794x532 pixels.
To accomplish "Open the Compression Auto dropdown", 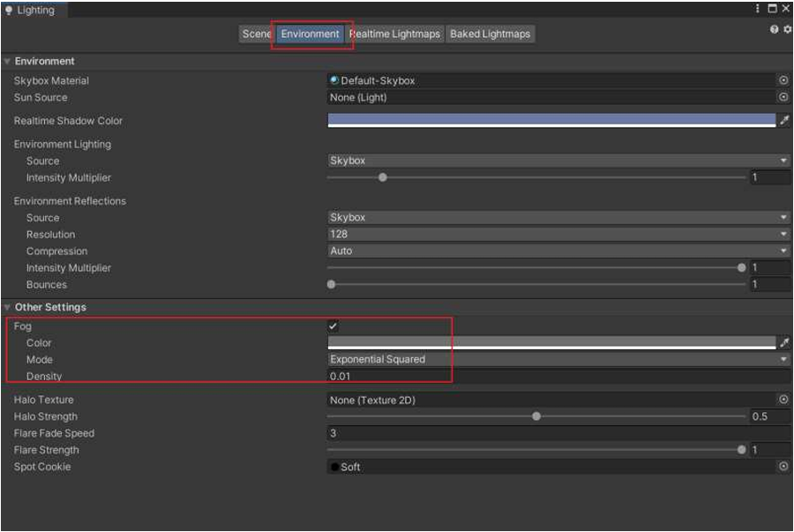I will [x=558, y=251].
